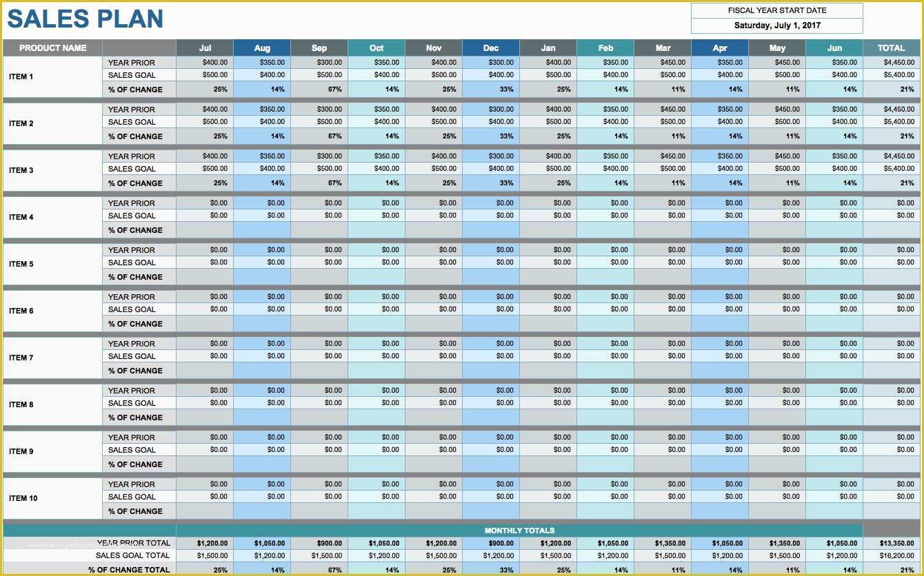Viewport: 924px width, 576px height.
Task: Click ITEM 4 Jul sales goal $0.00 cell
Action: click(x=205, y=216)
